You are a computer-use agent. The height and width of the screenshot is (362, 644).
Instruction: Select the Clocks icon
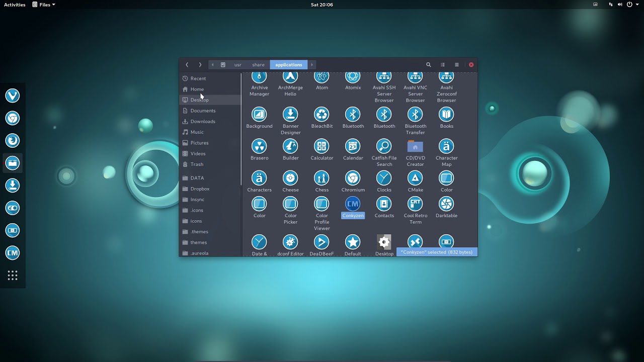pyautogui.click(x=384, y=178)
